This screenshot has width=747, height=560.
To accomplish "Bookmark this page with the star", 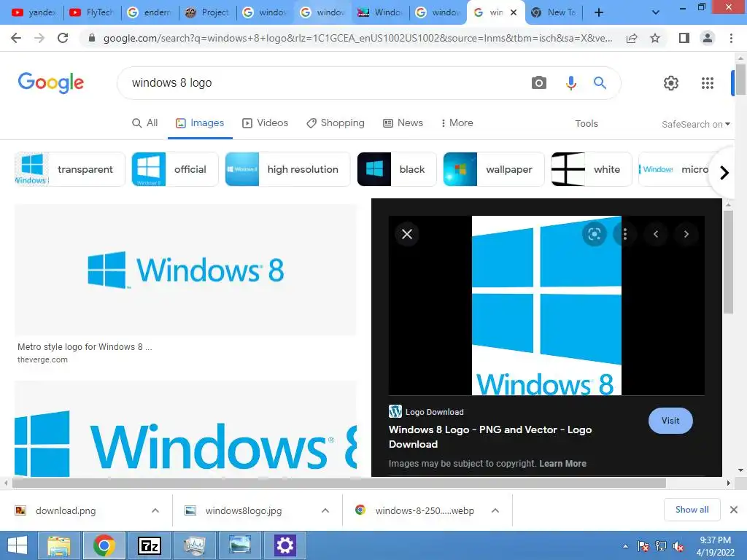I will (x=655, y=38).
